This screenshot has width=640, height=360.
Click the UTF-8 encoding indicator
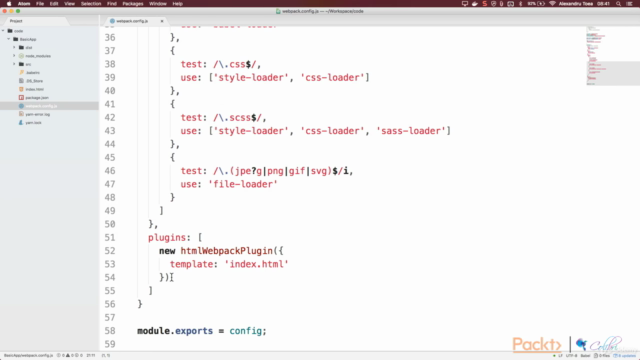(571, 356)
